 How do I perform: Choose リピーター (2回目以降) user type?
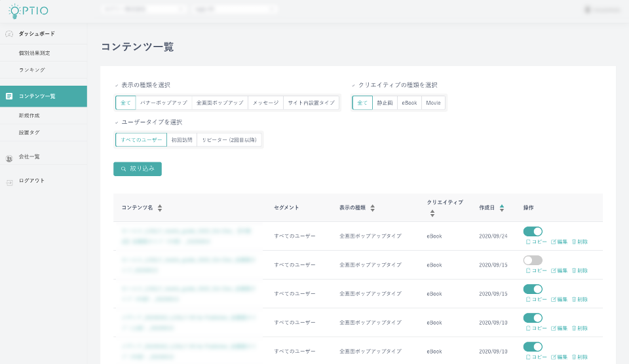229,140
